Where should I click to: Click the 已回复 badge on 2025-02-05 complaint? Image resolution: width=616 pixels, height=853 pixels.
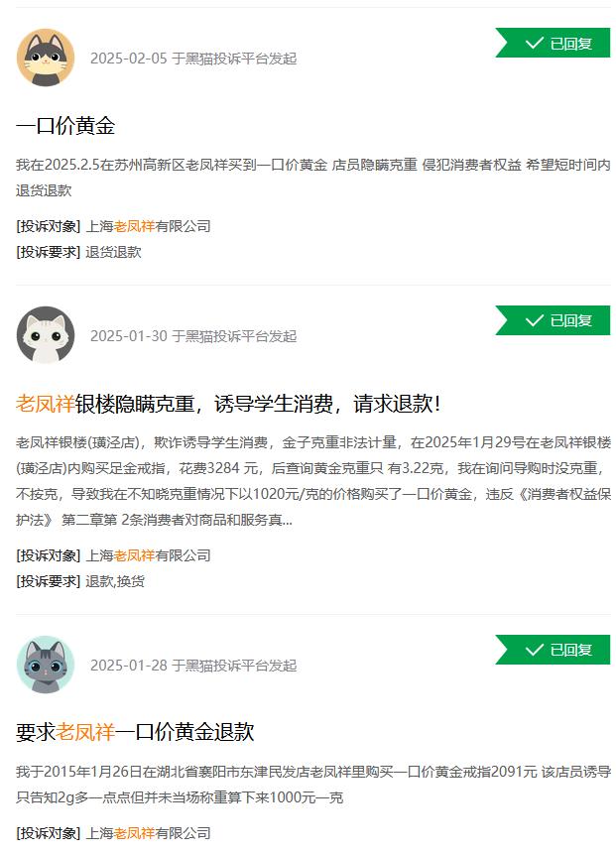click(553, 43)
